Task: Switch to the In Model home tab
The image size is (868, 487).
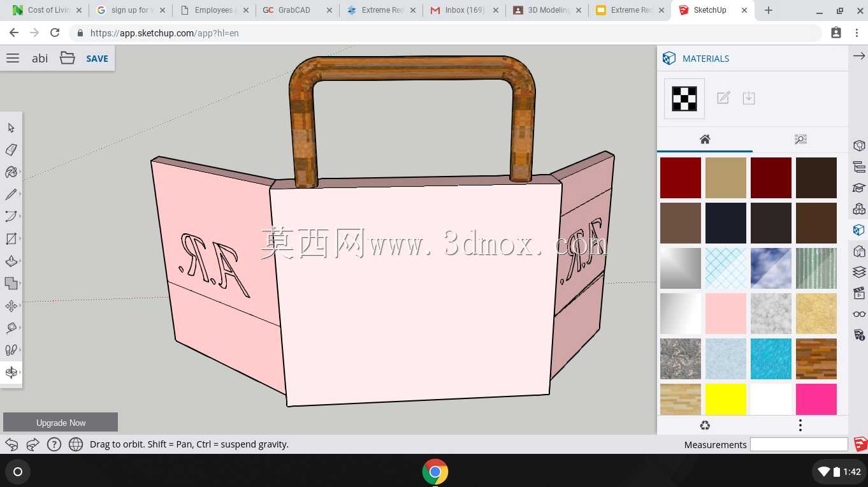Action: (x=705, y=139)
